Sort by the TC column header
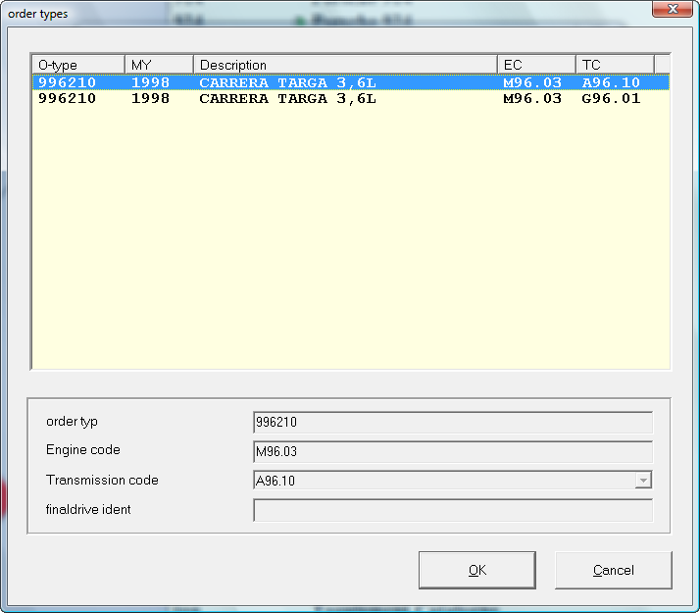Image resolution: width=700 pixels, height=613 pixels. click(x=615, y=65)
